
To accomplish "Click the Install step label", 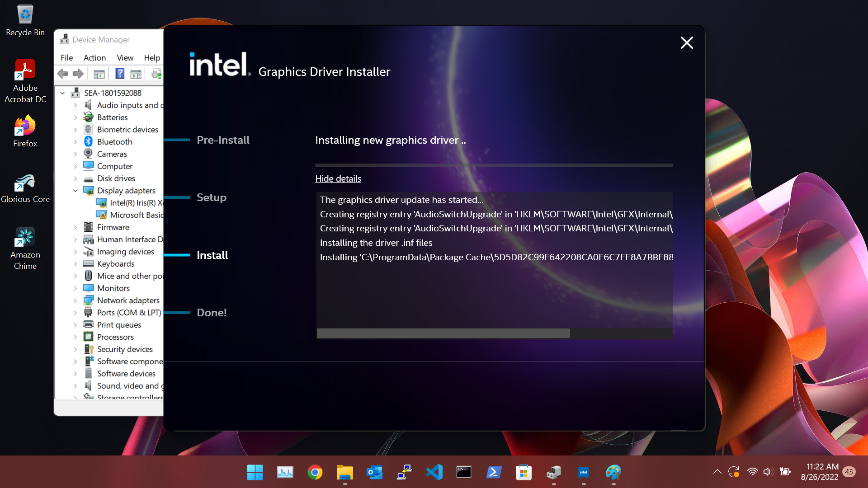I will 212,255.
